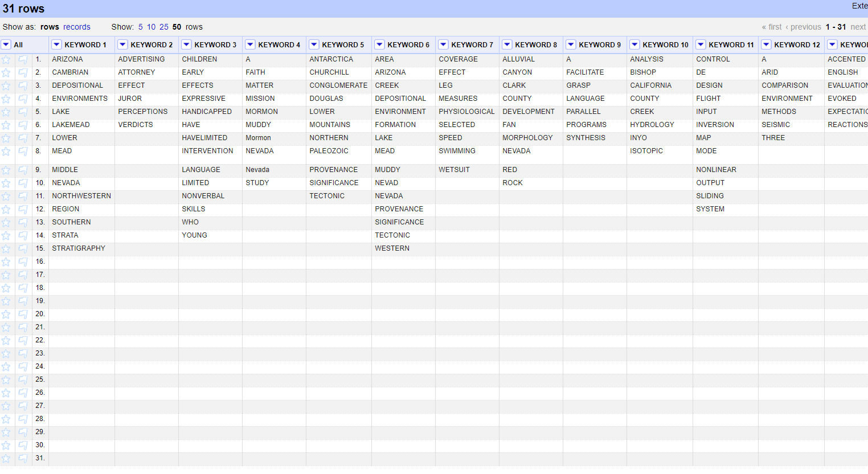
Task: Star row 1 with ARIZONA
Action: (x=6, y=59)
